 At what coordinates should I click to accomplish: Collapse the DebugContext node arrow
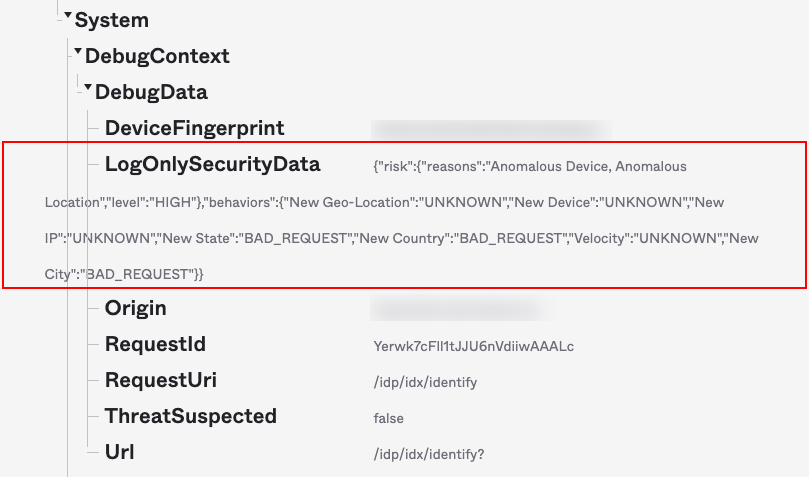tap(78, 52)
